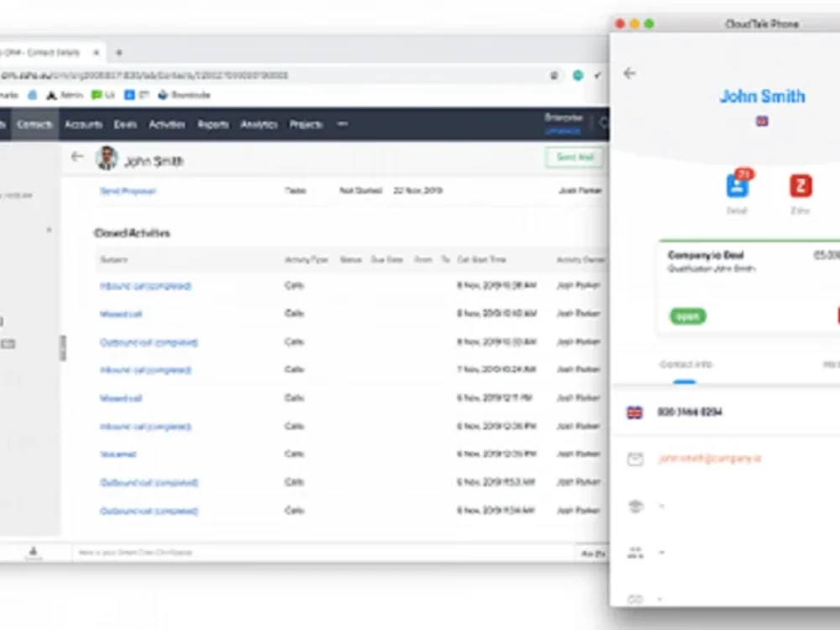Switch to the Contact Info tab in CloudTalk

(685, 365)
